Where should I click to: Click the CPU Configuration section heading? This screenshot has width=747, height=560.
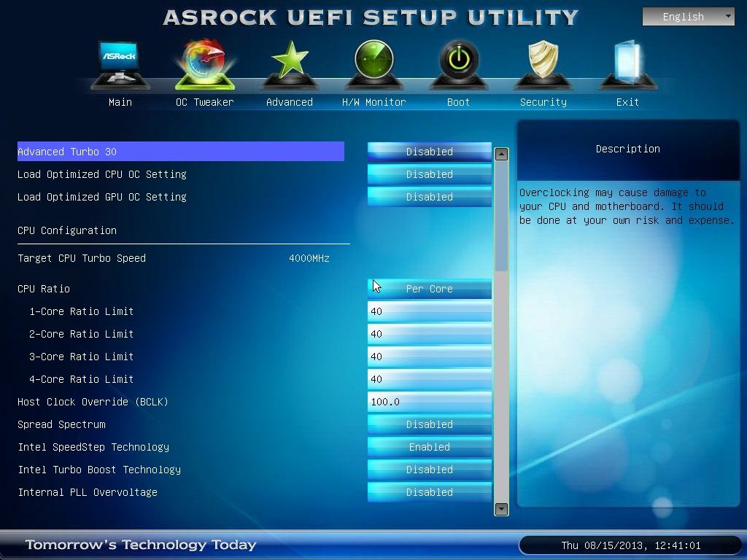tap(67, 230)
